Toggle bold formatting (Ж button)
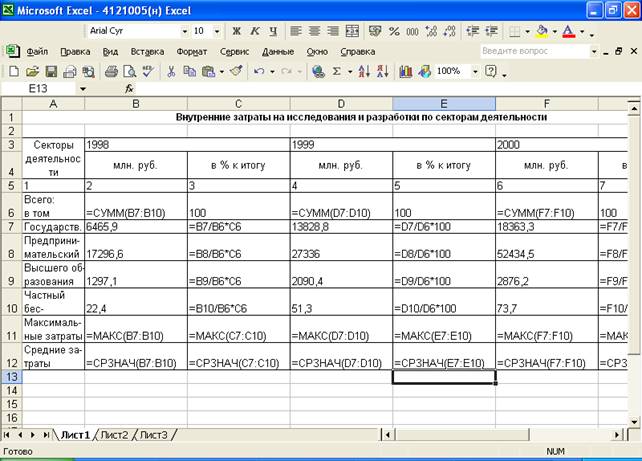The width and height of the screenshot is (642, 461). click(238, 31)
